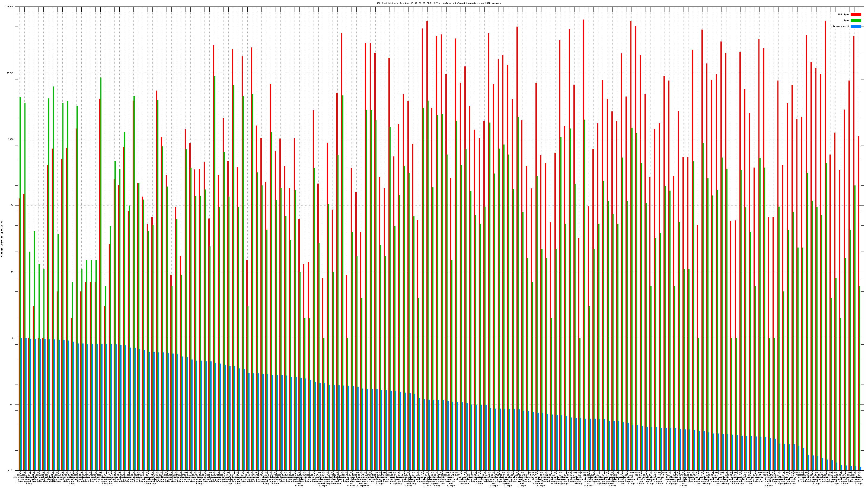Click the 100 y-axis tick label
868x488 pixels.
(12, 206)
